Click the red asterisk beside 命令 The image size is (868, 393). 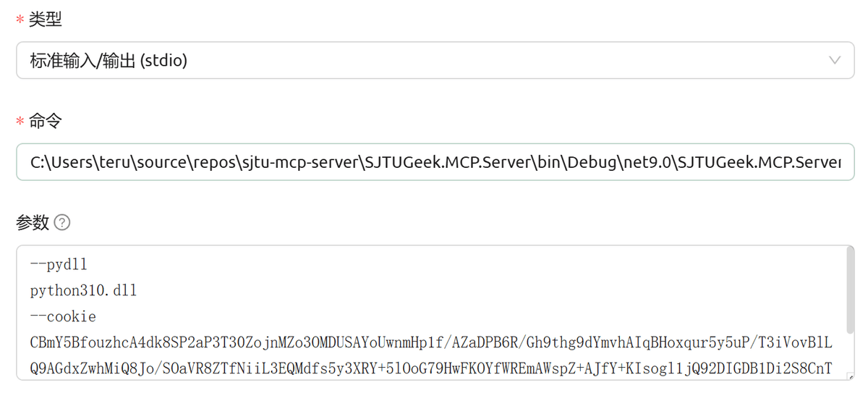pyautogui.click(x=20, y=122)
